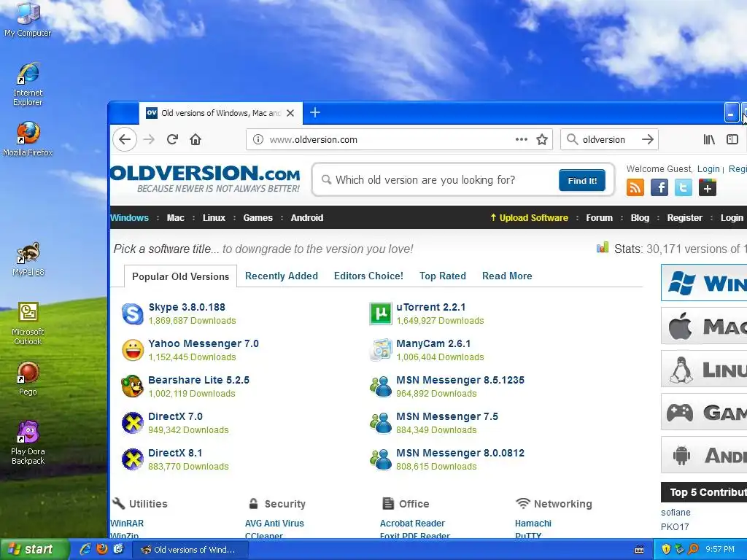Open OldVersion Twitter icon
The width and height of the screenshot is (747, 560).
pyautogui.click(x=683, y=187)
